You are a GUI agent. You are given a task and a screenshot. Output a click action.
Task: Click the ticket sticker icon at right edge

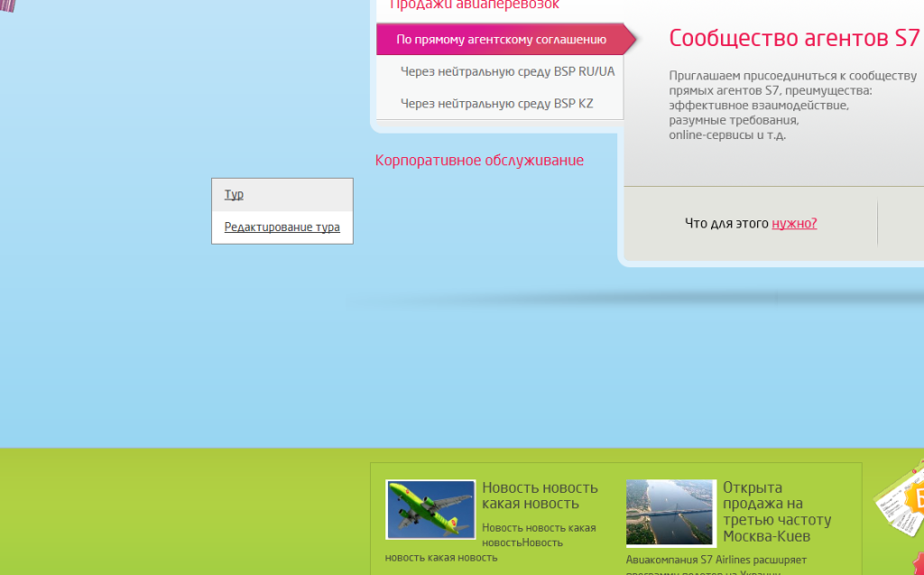tap(901, 498)
